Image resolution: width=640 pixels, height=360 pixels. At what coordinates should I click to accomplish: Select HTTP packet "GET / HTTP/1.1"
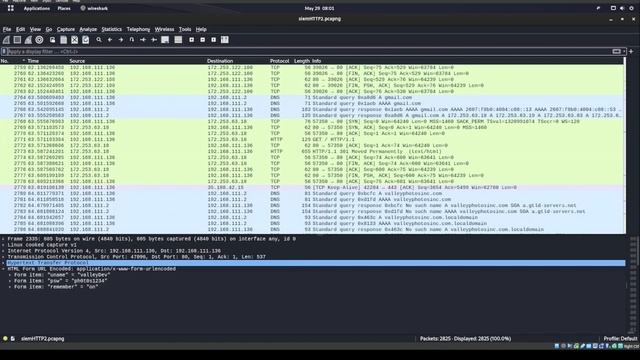312,140
